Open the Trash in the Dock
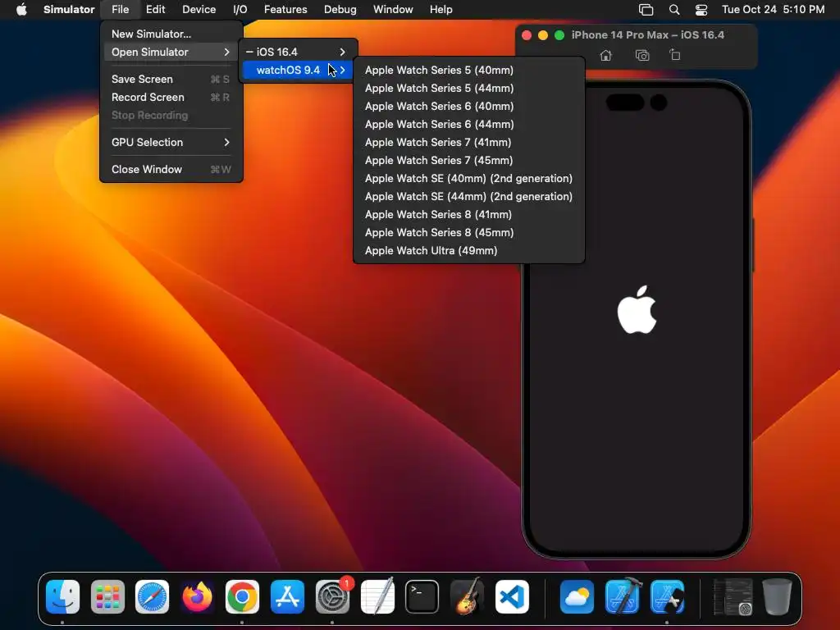The width and height of the screenshot is (840, 630). click(777, 596)
